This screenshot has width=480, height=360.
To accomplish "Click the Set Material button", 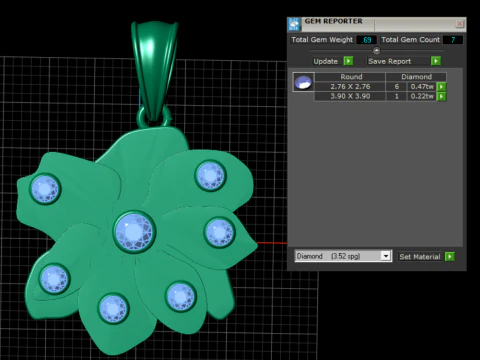I will (x=420, y=257).
